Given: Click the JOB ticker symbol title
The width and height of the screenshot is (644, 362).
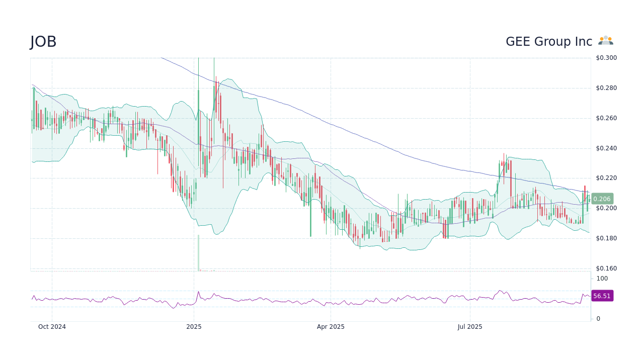Looking at the screenshot, I should click(x=43, y=42).
